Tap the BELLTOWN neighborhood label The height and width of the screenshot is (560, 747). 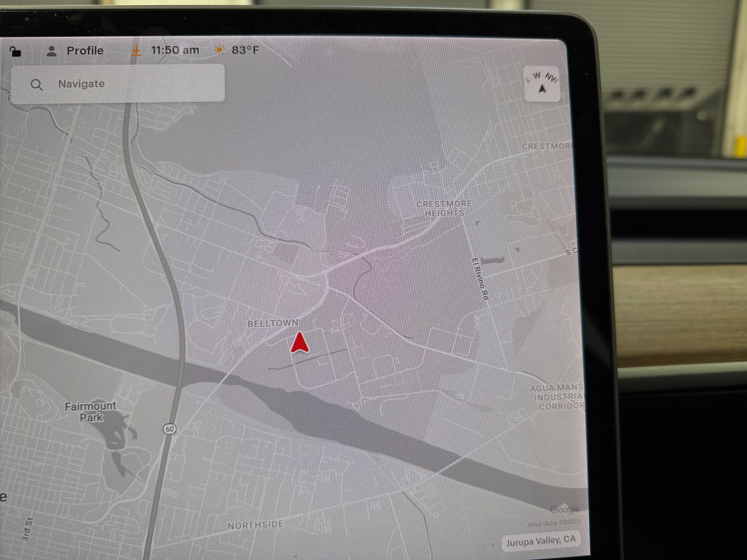pos(273,323)
